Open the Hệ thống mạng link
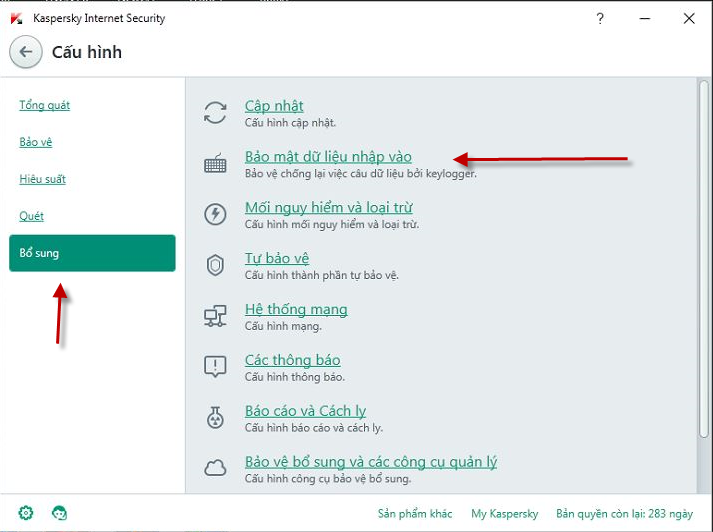The image size is (713, 532). coord(296,309)
